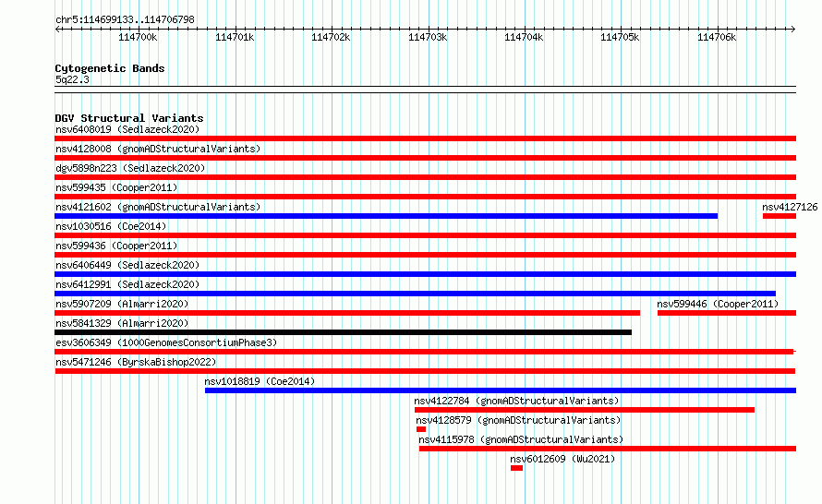Select the red nsv599435 variant bar
Viewport: 822px width, 504px height.
(x=425, y=197)
